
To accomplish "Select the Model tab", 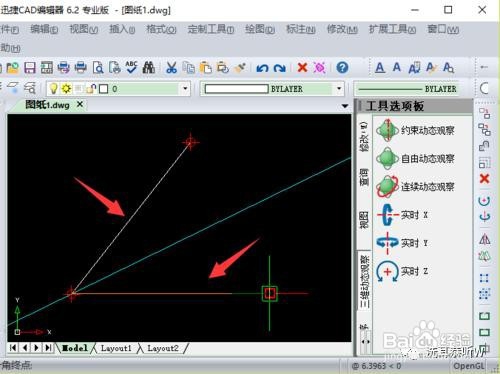I will 75,348.
